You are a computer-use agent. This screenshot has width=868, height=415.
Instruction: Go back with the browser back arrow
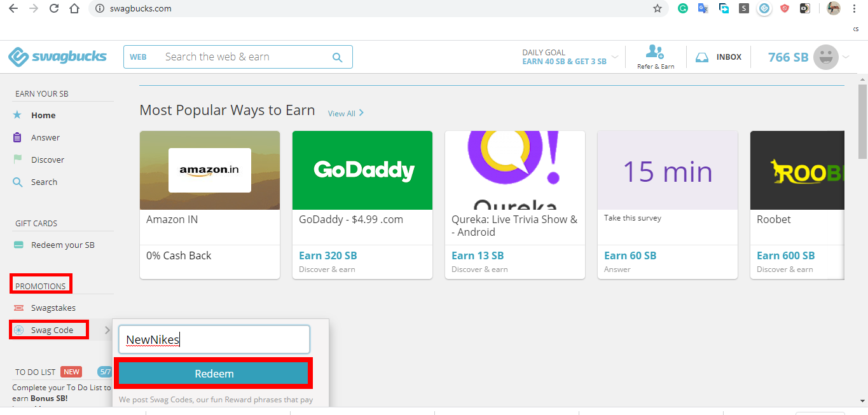pyautogui.click(x=13, y=8)
